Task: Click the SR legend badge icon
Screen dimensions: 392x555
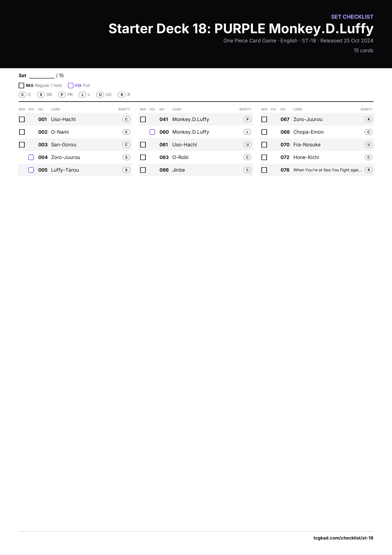Action: click(x=41, y=94)
